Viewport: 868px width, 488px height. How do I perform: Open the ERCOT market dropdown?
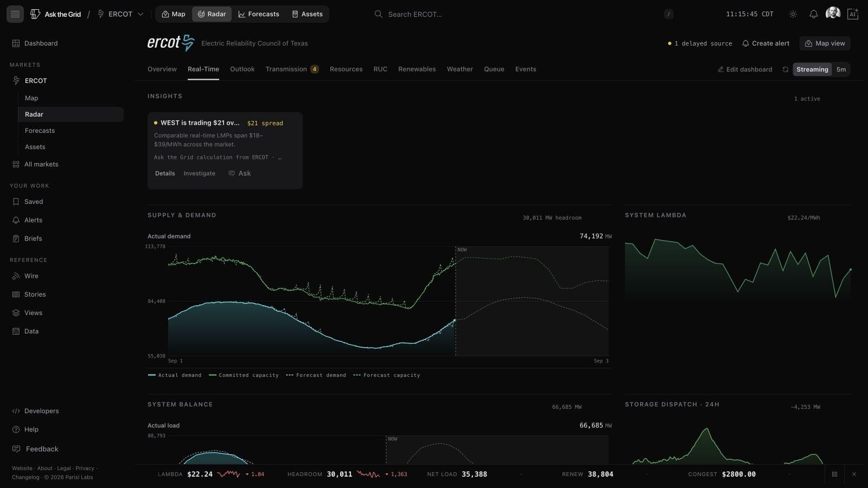[x=120, y=14]
